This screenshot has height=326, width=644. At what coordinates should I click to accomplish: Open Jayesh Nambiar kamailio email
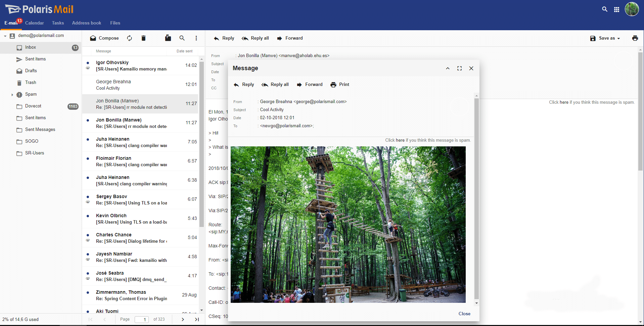pyautogui.click(x=140, y=257)
